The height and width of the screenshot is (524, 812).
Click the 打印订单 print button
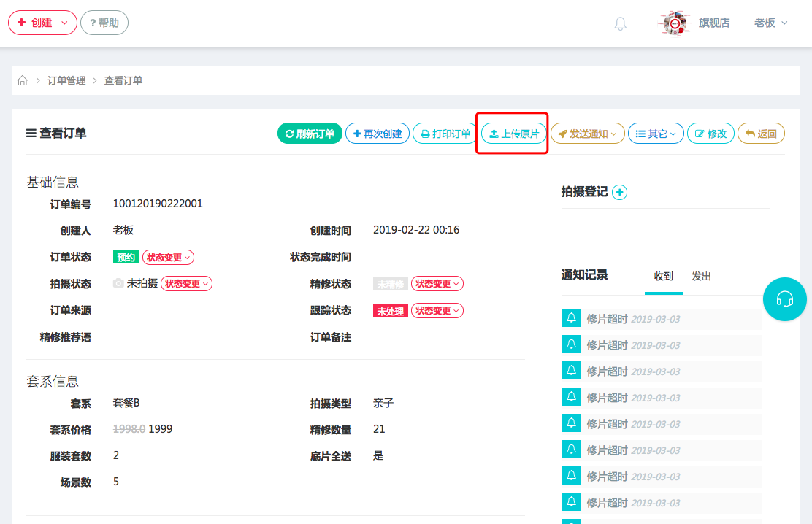point(445,134)
